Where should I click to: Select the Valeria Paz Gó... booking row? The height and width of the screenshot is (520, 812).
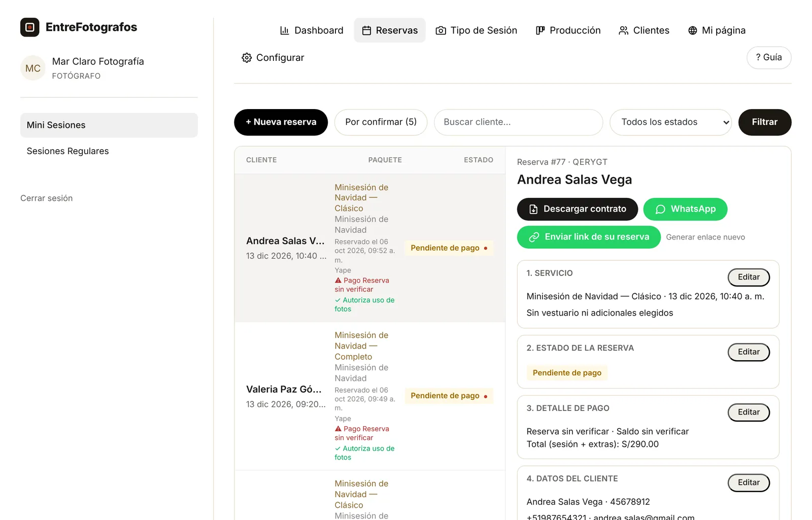click(369, 396)
